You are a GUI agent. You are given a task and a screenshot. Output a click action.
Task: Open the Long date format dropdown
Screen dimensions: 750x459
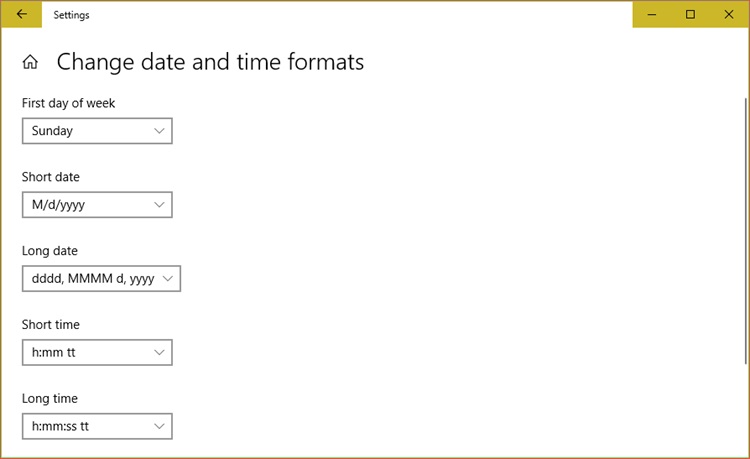coord(101,279)
